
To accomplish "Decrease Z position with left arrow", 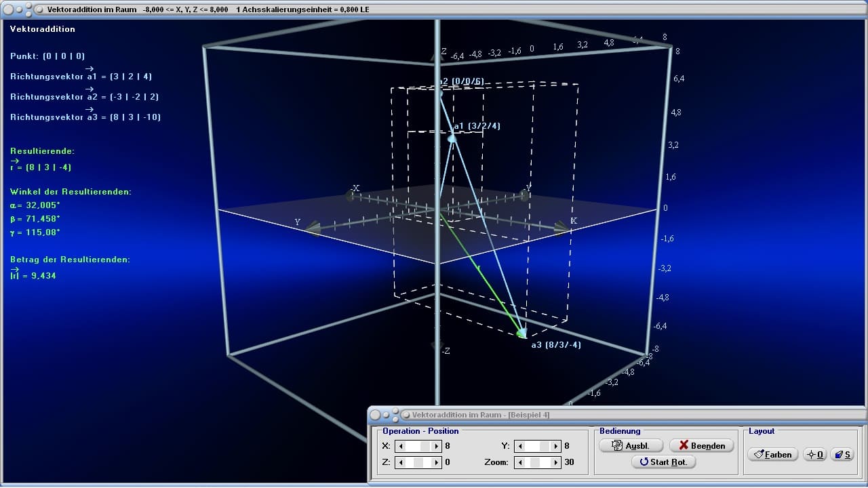I will [x=401, y=462].
